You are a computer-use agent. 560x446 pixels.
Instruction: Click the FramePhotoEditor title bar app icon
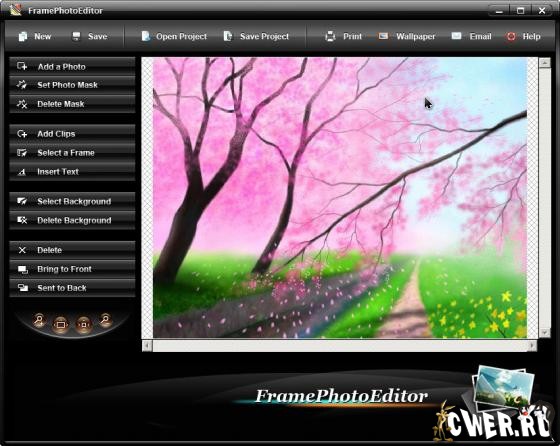click(15, 10)
